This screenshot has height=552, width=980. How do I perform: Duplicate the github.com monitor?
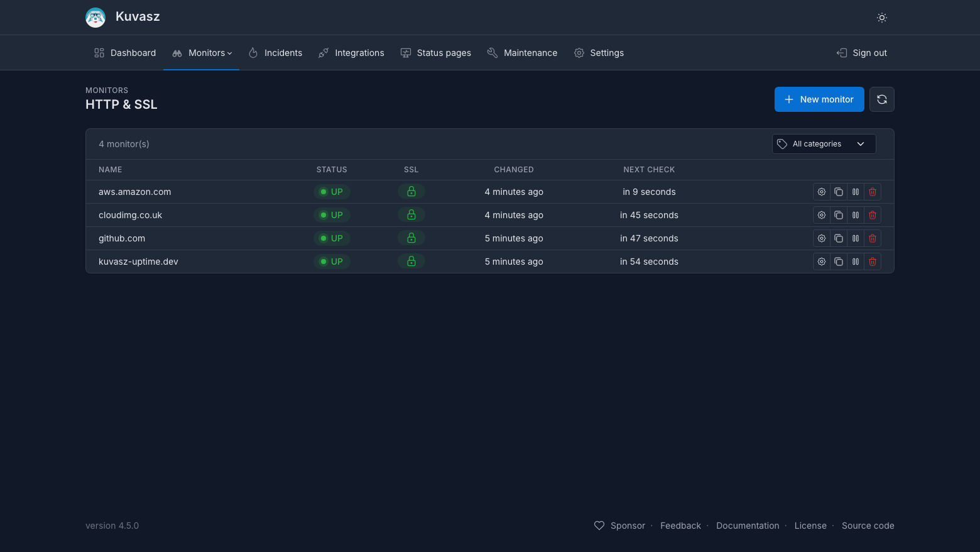(x=839, y=238)
